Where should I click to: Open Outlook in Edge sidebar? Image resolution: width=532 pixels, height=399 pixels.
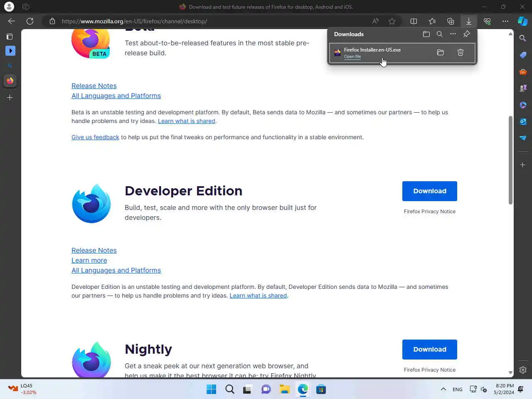click(523, 121)
